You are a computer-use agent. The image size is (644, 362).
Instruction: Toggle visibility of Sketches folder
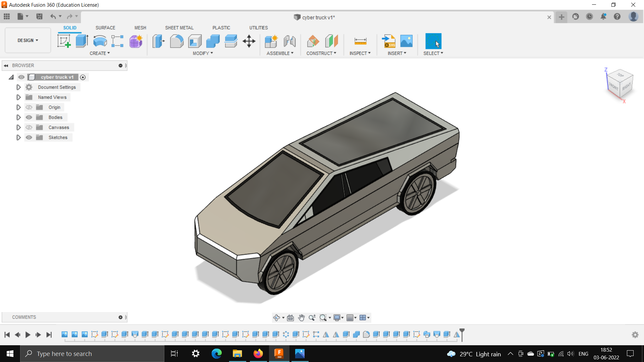pos(29,137)
